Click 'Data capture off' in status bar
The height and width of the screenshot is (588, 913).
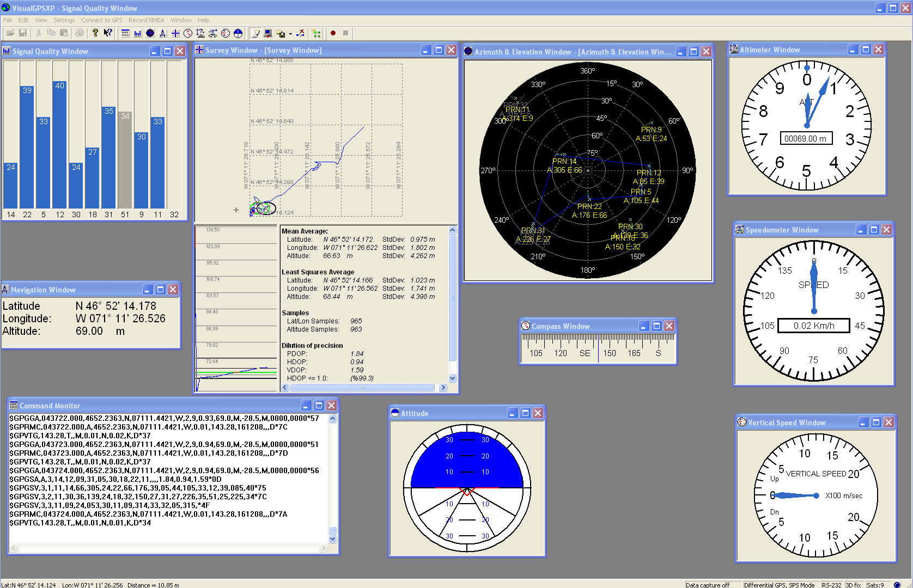pyautogui.click(x=708, y=585)
